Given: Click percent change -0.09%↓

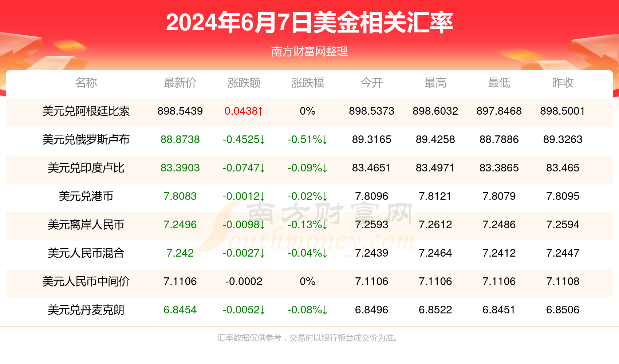Looking at the screenshot, I should tap(307, 168).
